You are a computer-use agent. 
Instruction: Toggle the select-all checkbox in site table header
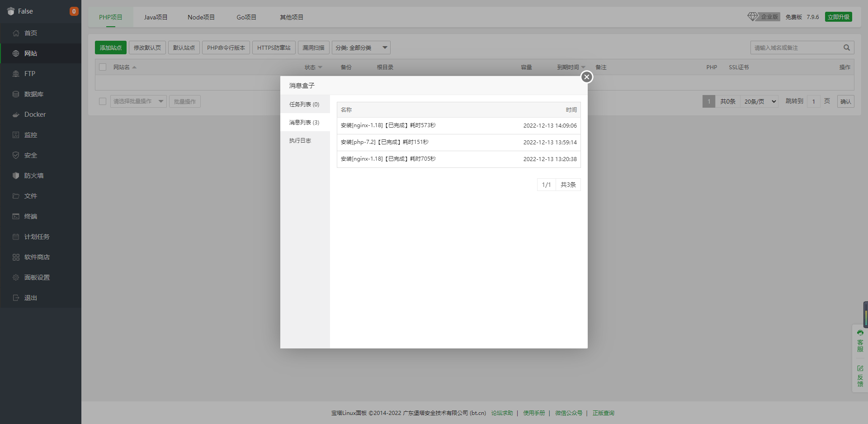103,67
